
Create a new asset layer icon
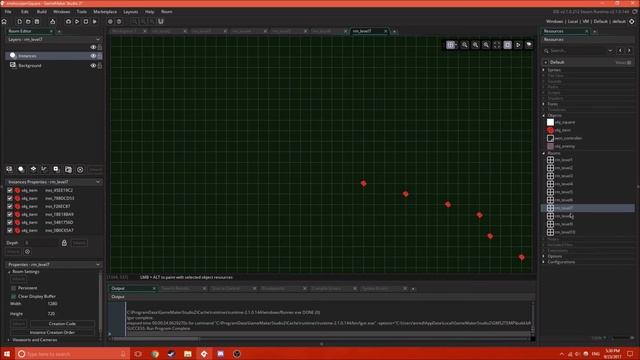(x=56, y=169)
